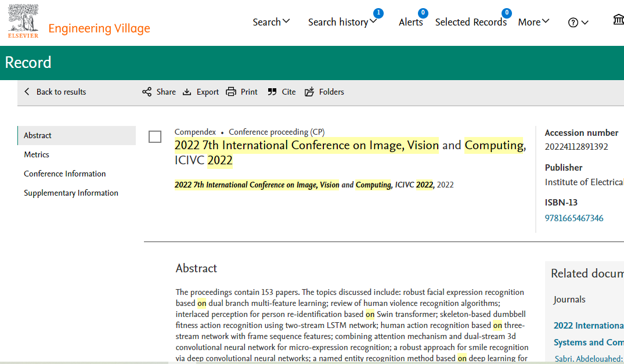Screen dimensions: 624x364
Task: Tick the record selection checkbox
Action: tap(155, 137)
